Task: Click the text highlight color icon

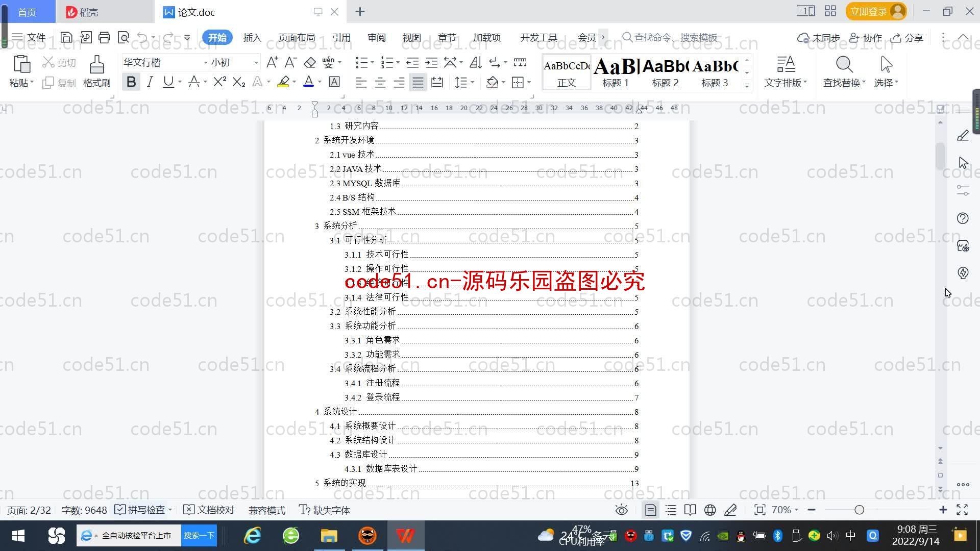Action: tap(284, 82)
